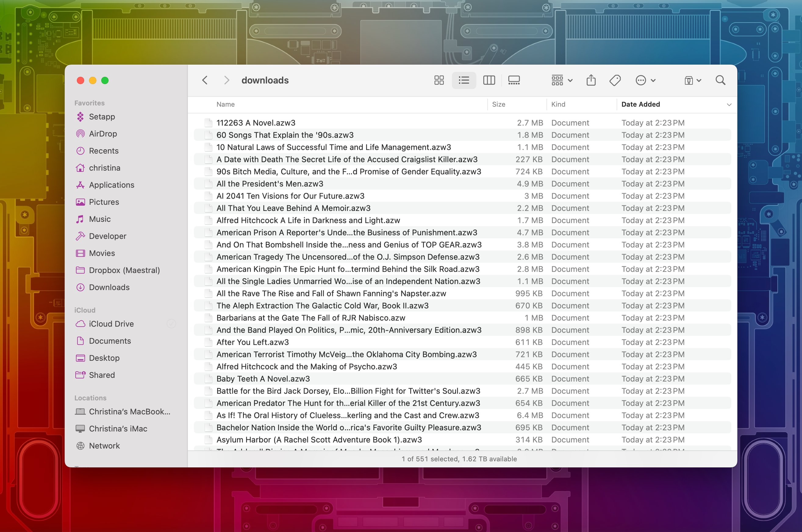Switch to list view
Image resolution: width=802 pixels, height=532 pixels.
coord(464,80)
